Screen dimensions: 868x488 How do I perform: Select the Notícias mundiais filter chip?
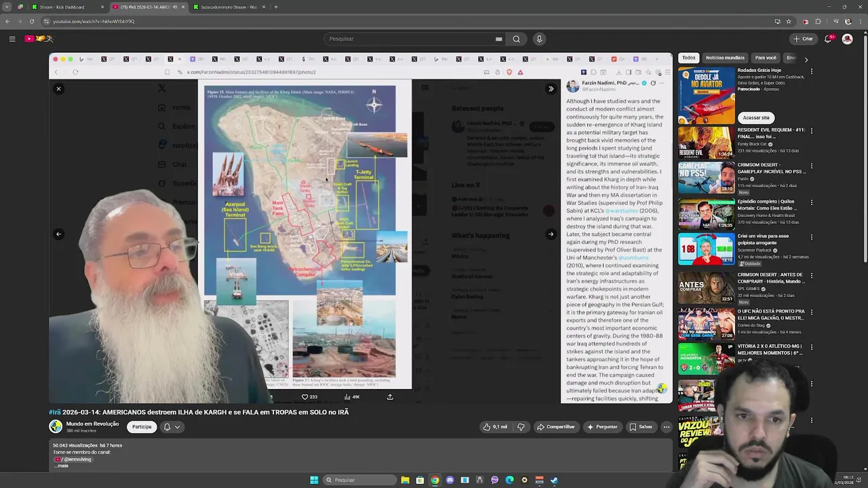(x=725, y=58)
